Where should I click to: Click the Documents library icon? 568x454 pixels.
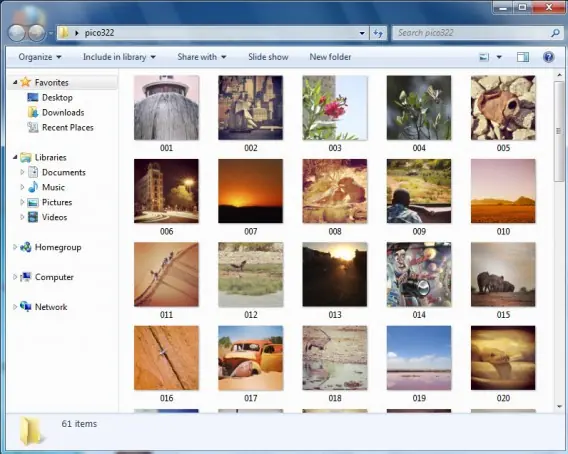coord(33,172)
